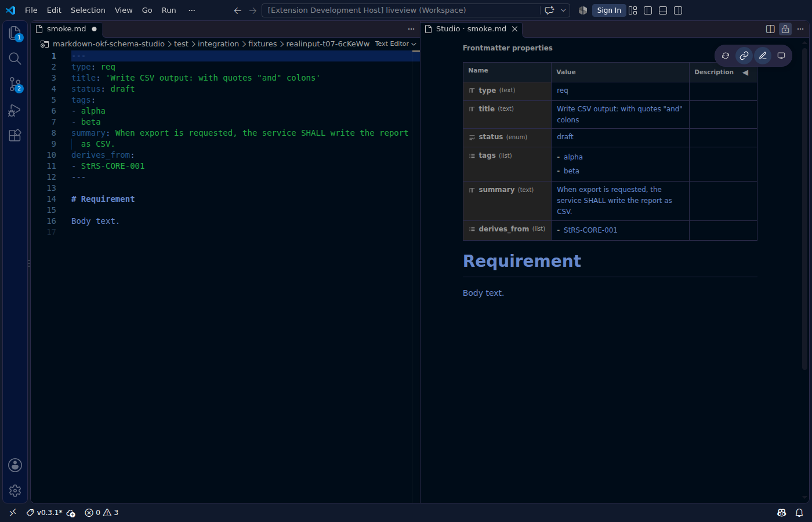Toggle the Secondary Side Bar
This screenshot has height=522, width=812.
pyautogui.click(x=678, y=10)
